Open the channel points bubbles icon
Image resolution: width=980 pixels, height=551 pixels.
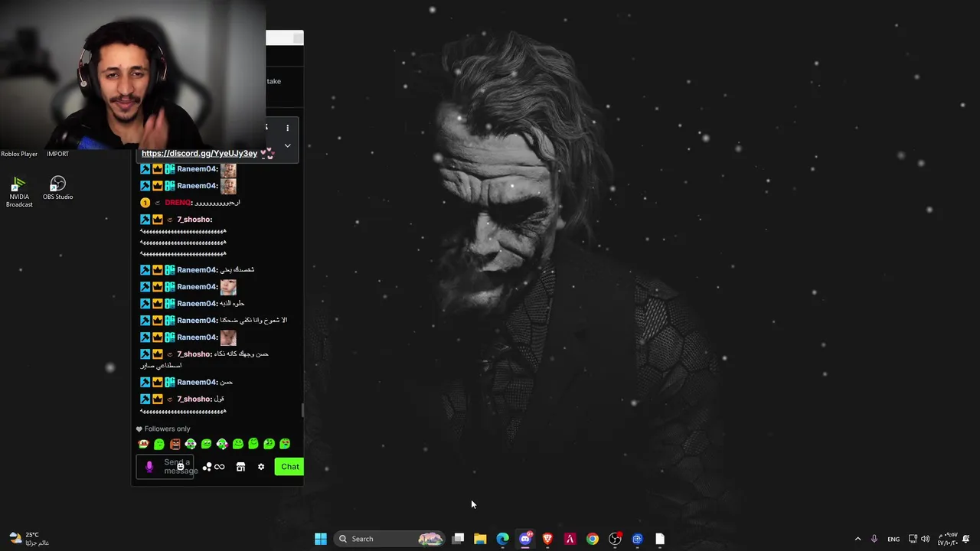pos(207,467)
